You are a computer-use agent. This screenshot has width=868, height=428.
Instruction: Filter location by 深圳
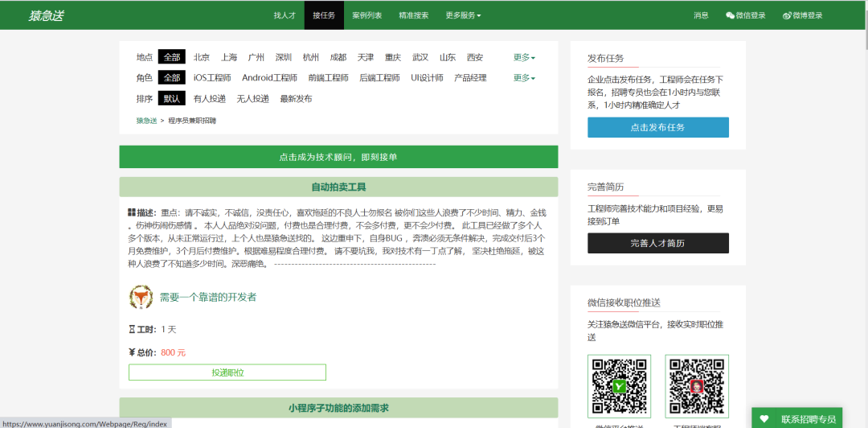coord(284,57)
